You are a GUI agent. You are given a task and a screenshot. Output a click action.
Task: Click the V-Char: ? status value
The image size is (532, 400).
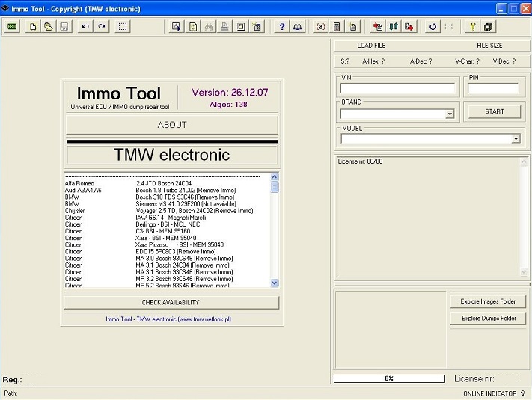point(467,61)
